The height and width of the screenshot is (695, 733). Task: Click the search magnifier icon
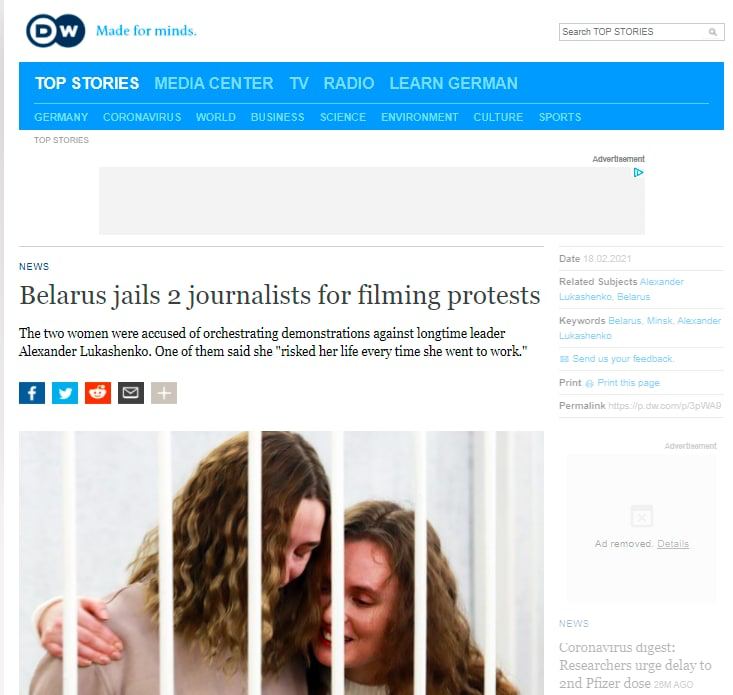coord(712,32)
